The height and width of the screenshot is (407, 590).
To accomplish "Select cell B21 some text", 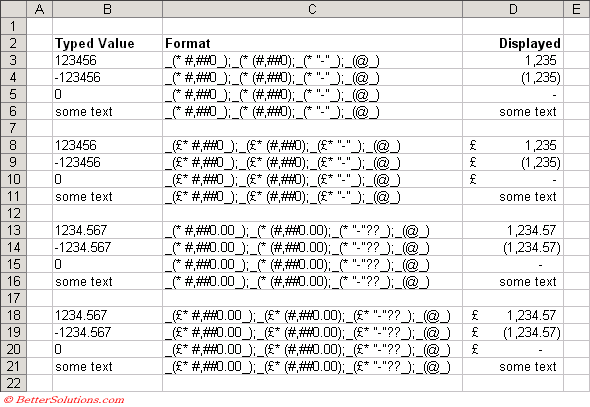I will click(x=108, y=366).
